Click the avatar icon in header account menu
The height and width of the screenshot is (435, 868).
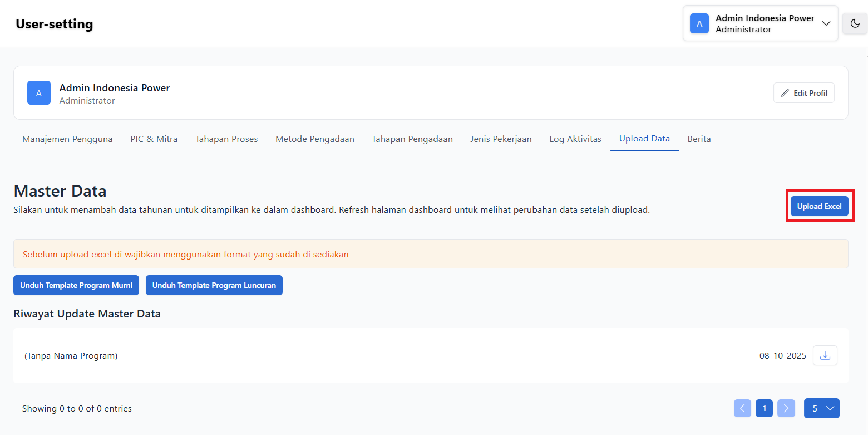pos(699,23)
